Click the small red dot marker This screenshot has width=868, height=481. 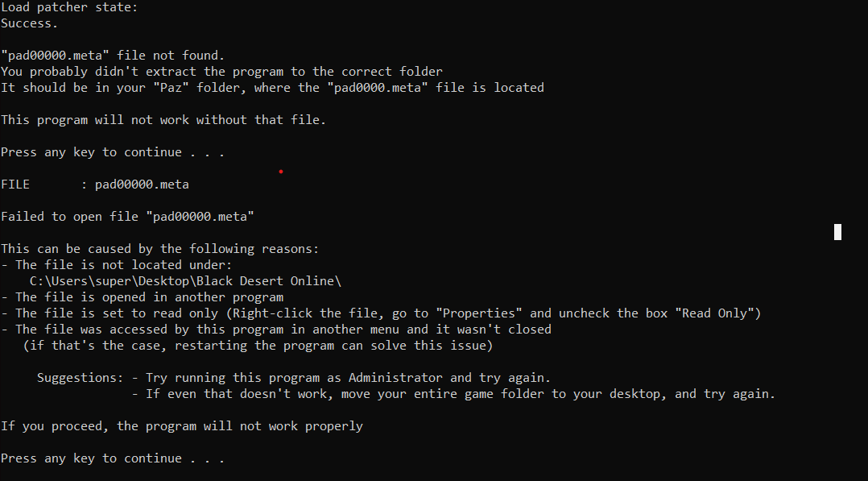click(280, 171)
